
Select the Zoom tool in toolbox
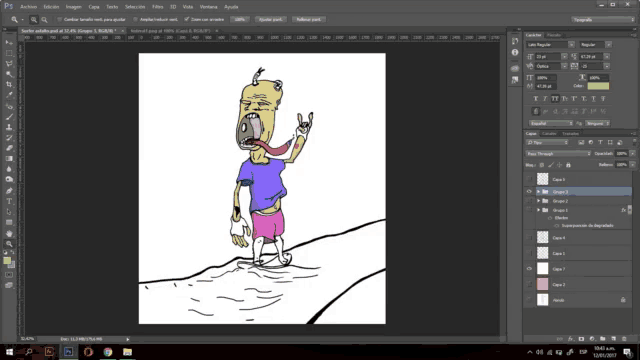point(9,244)
